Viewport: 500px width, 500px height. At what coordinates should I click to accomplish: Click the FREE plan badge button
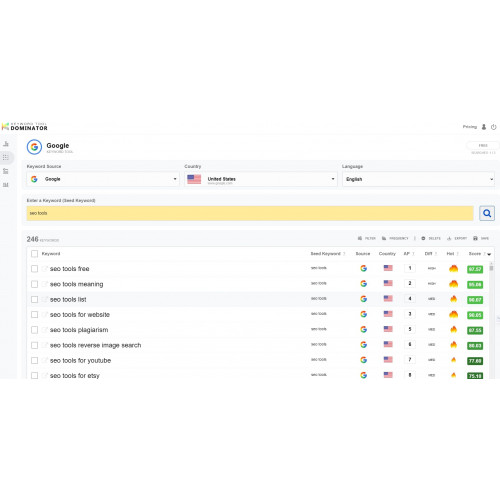pyautogui.click(x=483, y=145)
